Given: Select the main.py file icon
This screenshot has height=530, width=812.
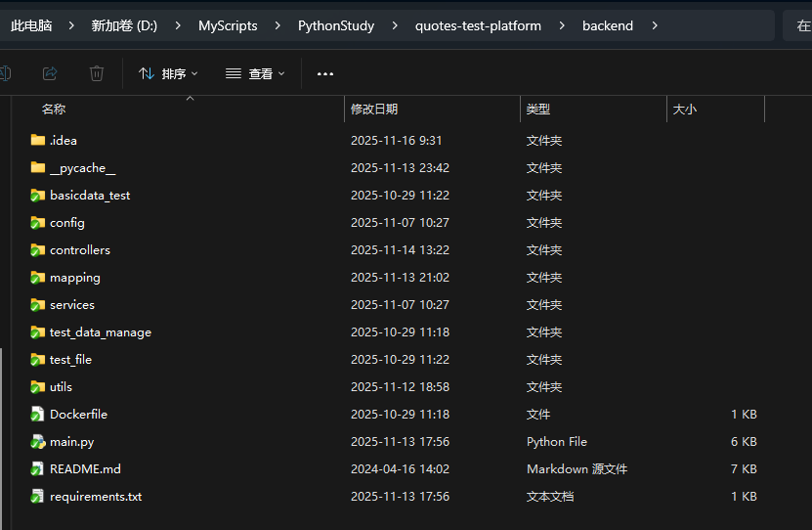Looking at the screenshot, I should tap(38, 441).
